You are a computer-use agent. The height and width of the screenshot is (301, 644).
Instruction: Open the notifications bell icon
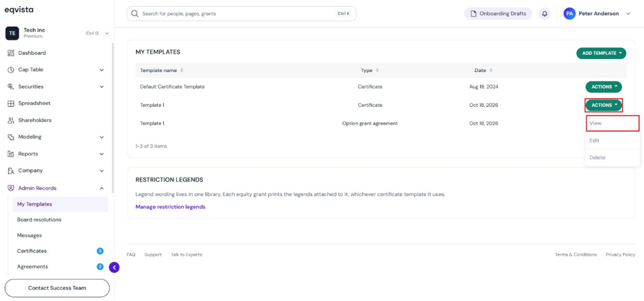click(545, 14)
